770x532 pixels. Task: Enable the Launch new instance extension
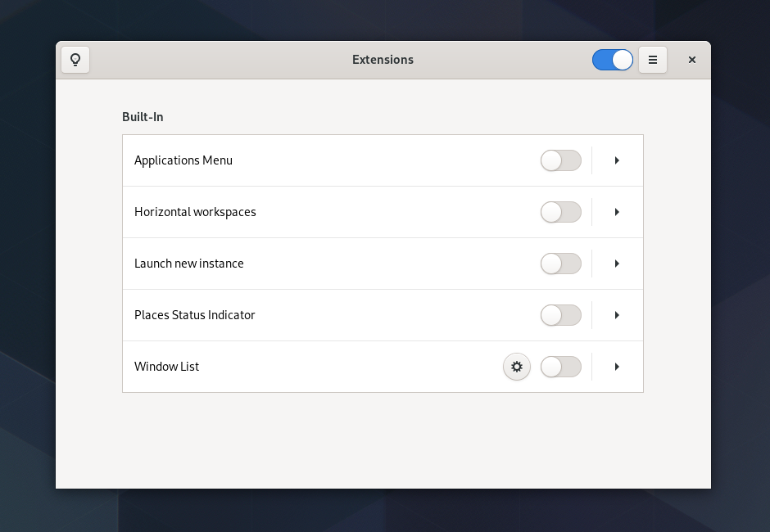coord(561,263)
